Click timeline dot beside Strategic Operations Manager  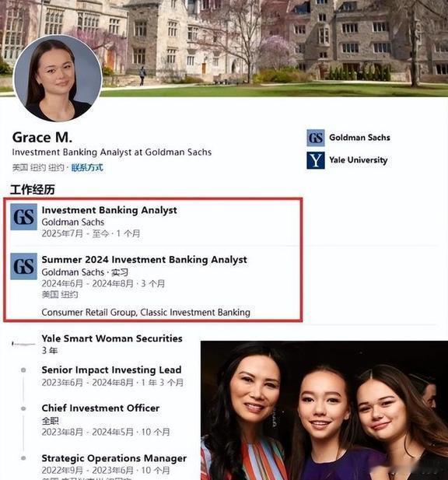click(x=23, y=458)
